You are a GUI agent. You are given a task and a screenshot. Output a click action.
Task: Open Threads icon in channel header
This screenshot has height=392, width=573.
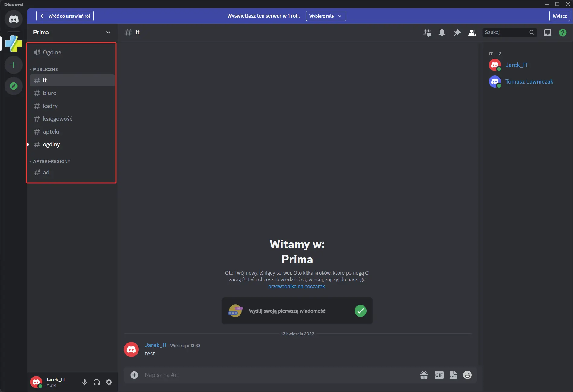point(427,33)
